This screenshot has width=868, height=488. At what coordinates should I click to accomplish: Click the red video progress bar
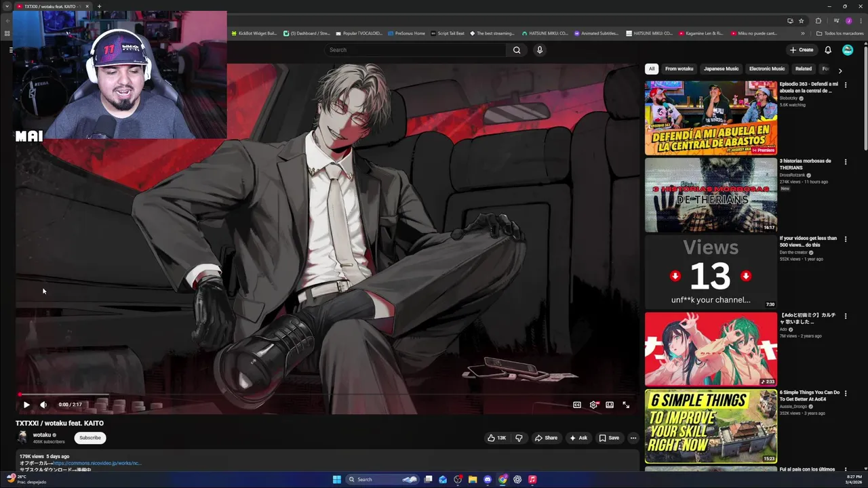(x=327, y=394)
